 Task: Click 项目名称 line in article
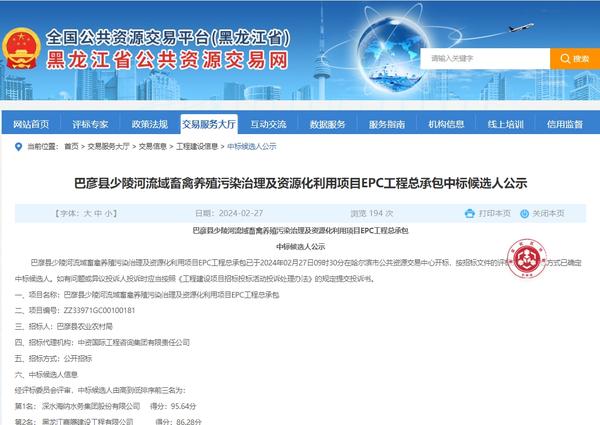coord(147,295)
